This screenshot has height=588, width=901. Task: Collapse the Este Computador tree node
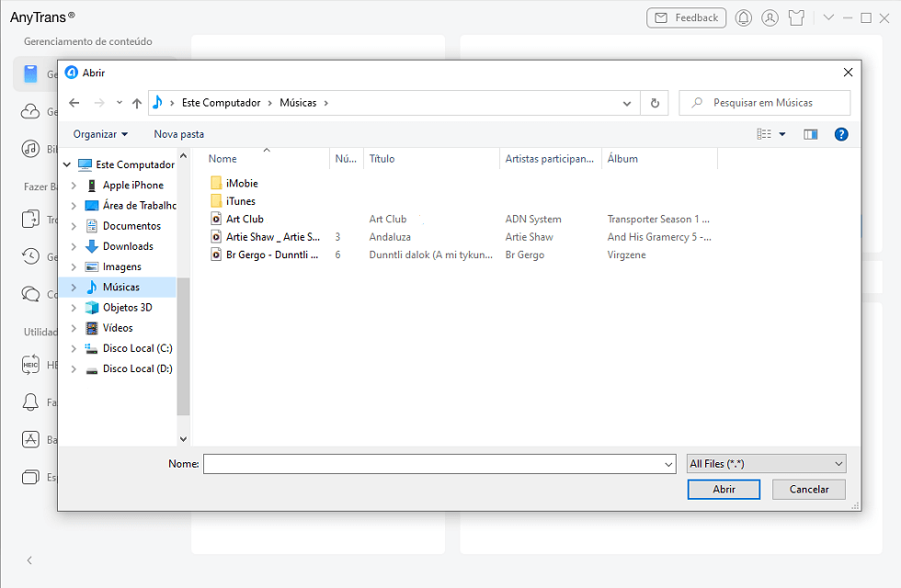66,164
